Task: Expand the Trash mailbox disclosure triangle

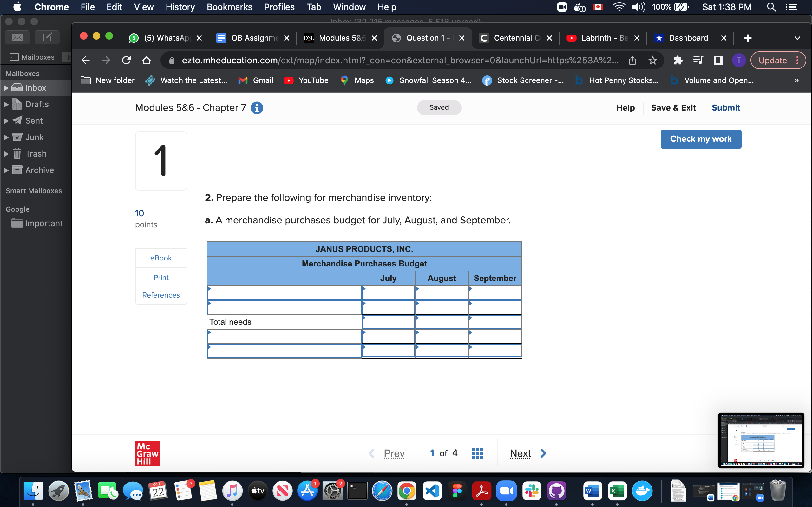Action: (x=6, y=154)
